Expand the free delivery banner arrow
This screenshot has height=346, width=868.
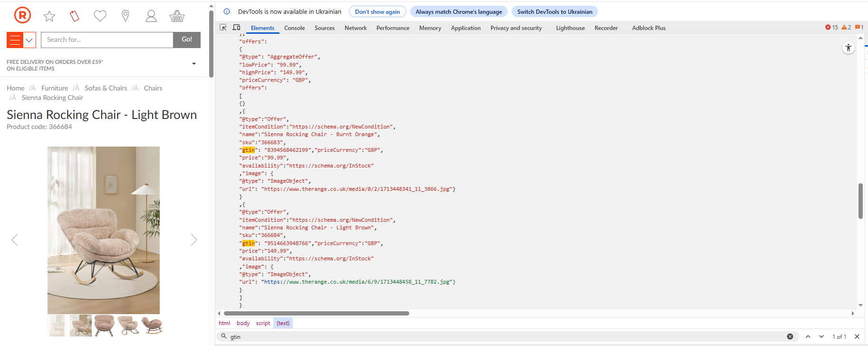coord(194,64)
